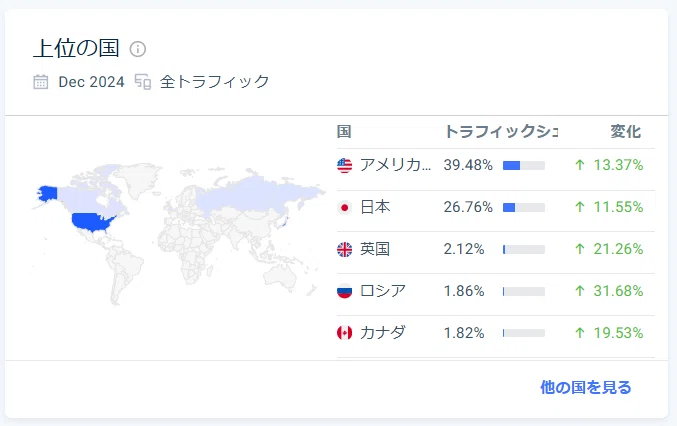The width and height of the screenshot is (677, 426).
Task: Click the United States flag icon
Action: click(x=344, y=165)
